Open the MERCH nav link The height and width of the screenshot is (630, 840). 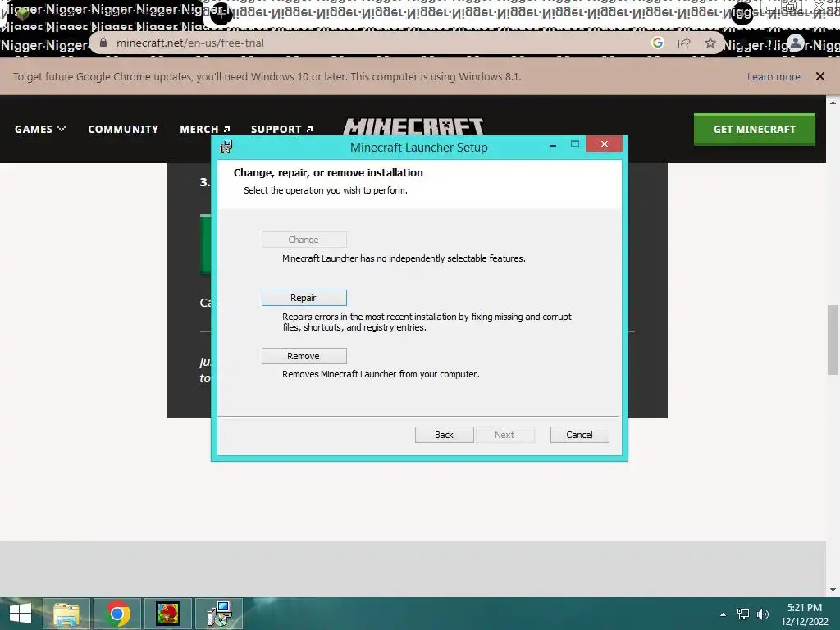(x=204, y=129)
